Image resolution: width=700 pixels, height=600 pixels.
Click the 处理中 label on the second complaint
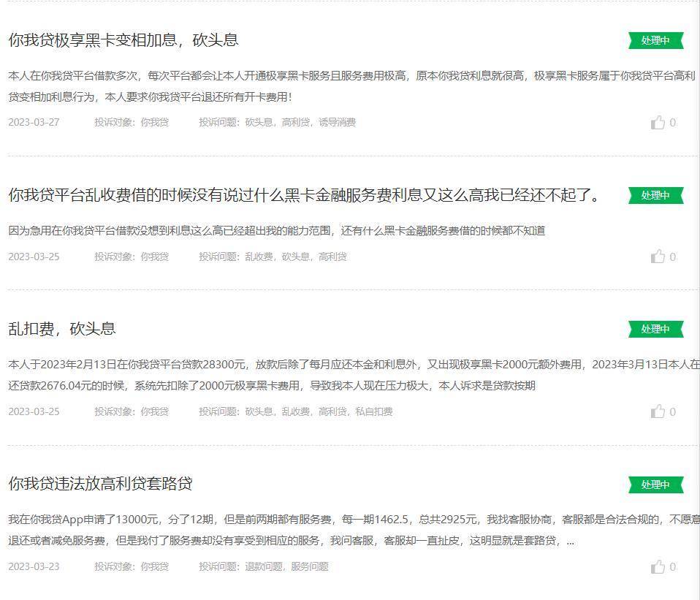(655, 195)
